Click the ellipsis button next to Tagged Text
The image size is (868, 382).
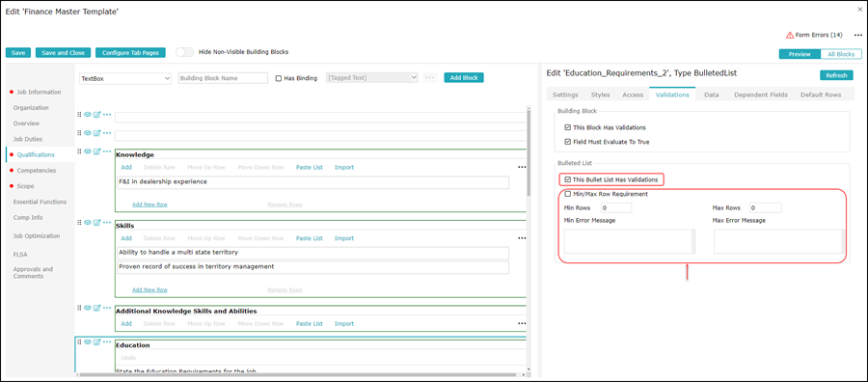click(x=429, y=78)
